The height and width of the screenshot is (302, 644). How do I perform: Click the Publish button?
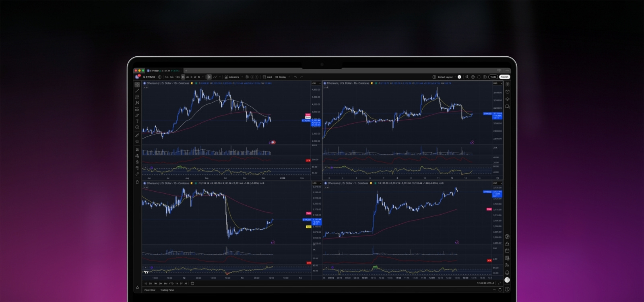click(x=504, y=77)
